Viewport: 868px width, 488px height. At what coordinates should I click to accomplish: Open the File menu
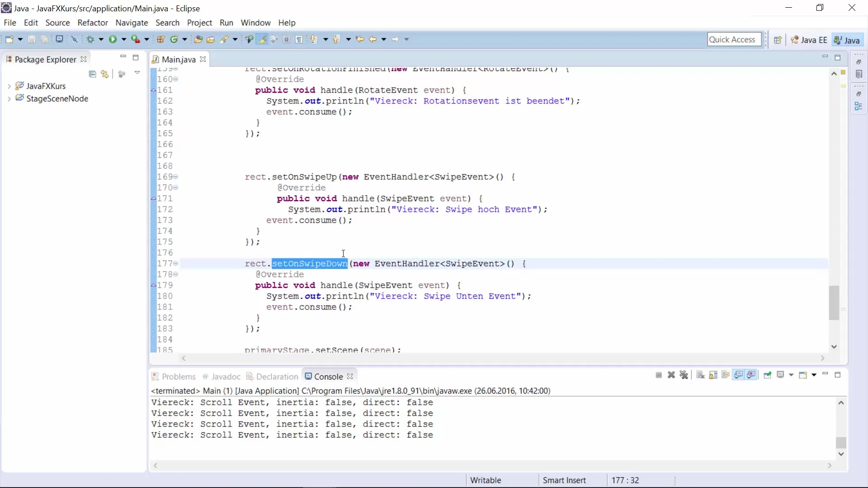point(9,23)
